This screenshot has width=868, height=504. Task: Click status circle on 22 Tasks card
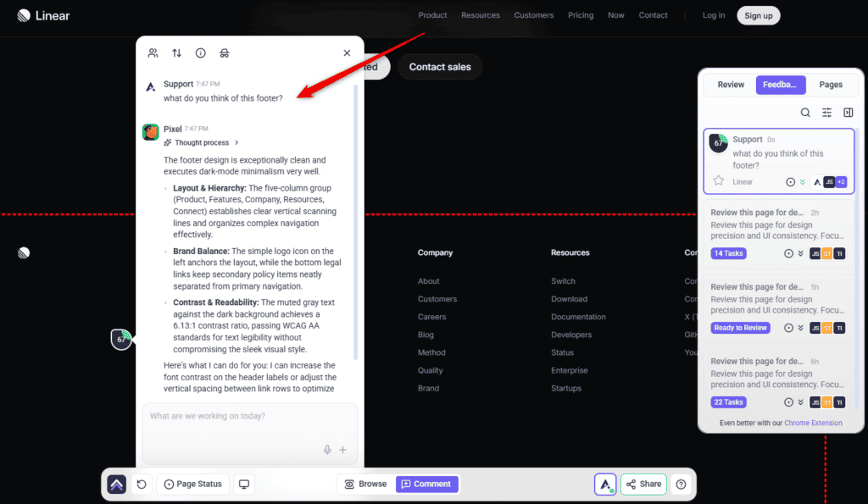pyautogui.click(x=789, y=402)
